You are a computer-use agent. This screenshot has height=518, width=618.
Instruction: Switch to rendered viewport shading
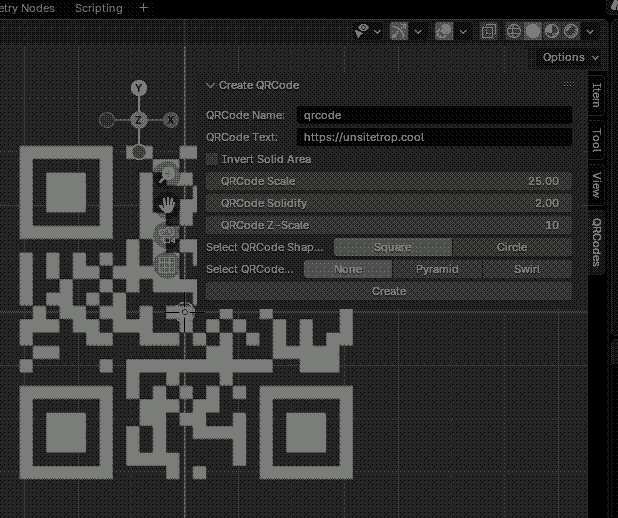(x=571, y=32)
